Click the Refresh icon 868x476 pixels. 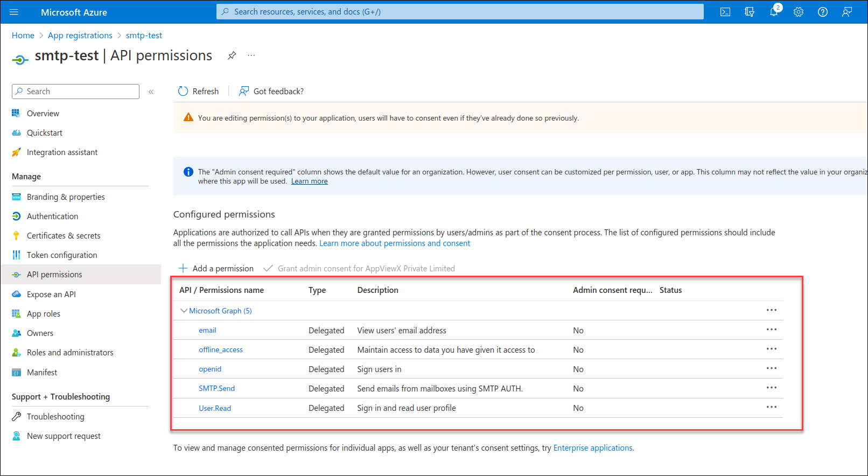(183, 91)
